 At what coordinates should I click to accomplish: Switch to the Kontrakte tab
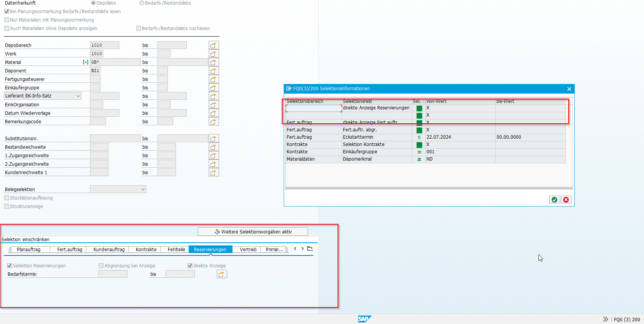[146, 250]
